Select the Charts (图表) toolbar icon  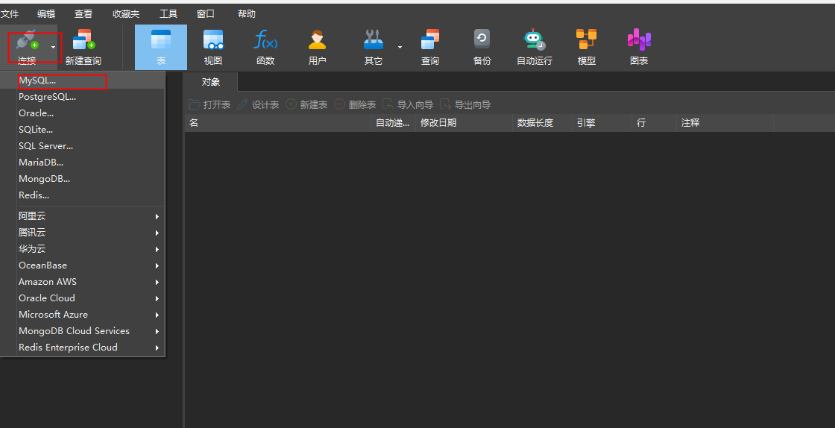[x=639, y=40]
